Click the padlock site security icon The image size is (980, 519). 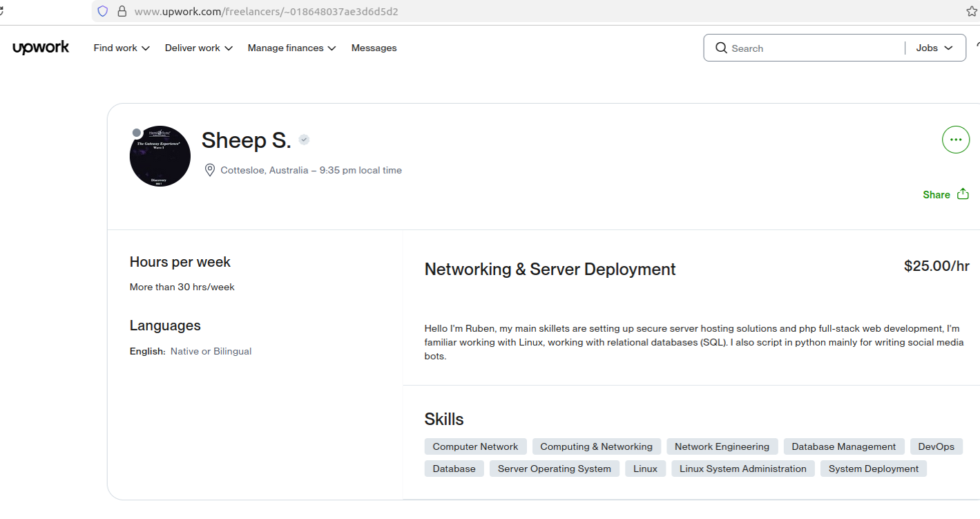click(x=122, y=11)
